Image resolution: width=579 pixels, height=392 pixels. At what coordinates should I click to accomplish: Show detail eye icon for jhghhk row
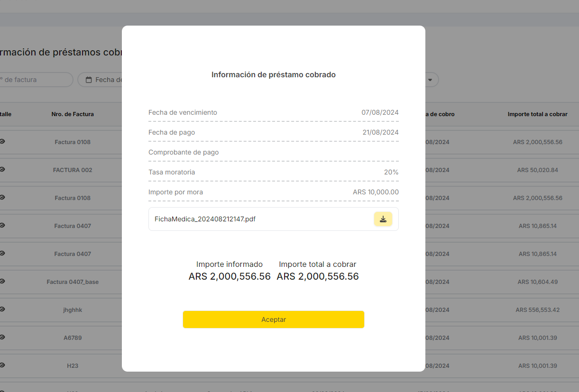pos(2,309)
